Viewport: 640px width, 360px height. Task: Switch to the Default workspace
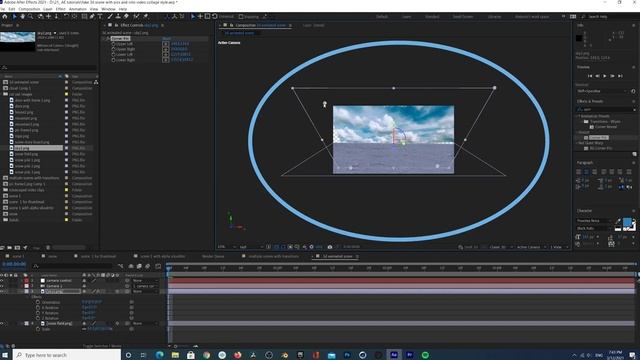pos(382,17)
